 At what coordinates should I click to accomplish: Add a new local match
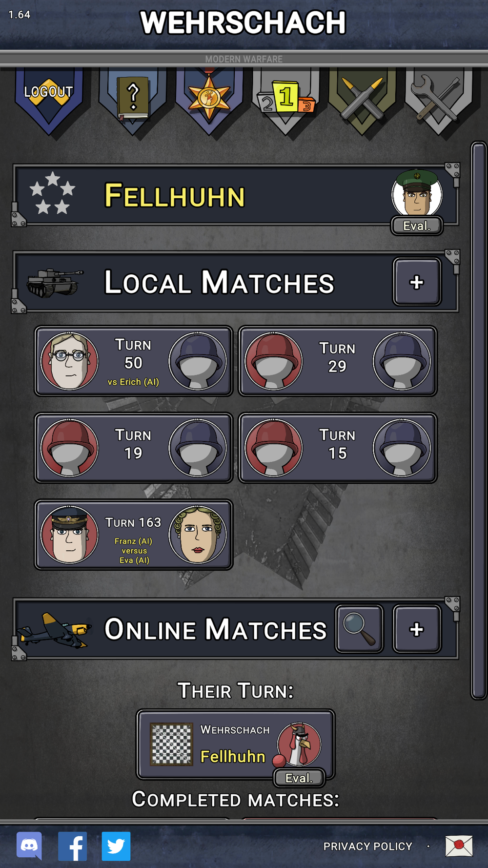point(417,282)
